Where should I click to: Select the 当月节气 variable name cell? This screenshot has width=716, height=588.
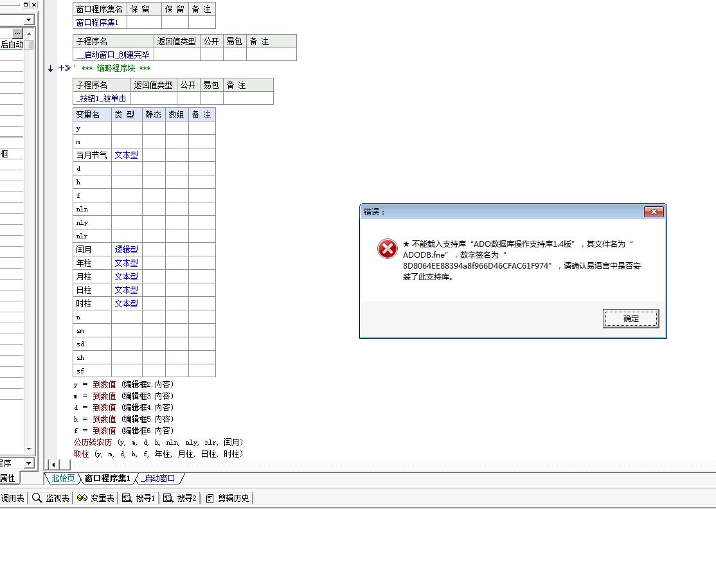tap(92, 155)
